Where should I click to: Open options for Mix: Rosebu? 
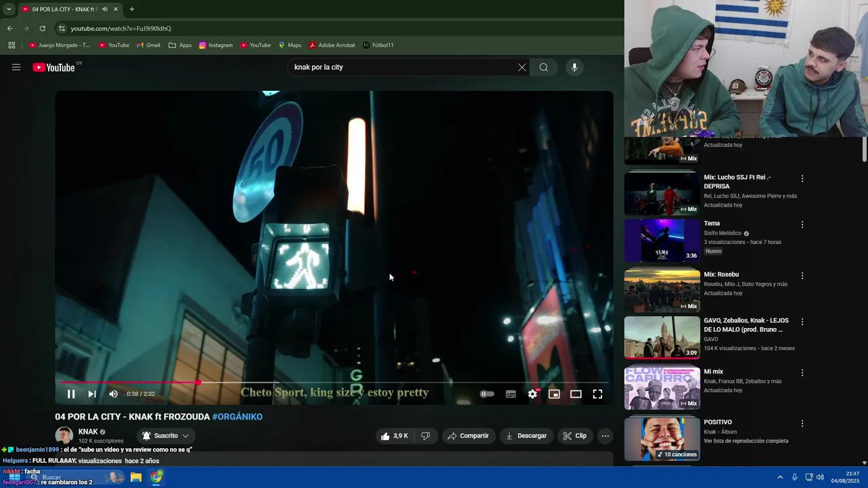pos(802,276)
